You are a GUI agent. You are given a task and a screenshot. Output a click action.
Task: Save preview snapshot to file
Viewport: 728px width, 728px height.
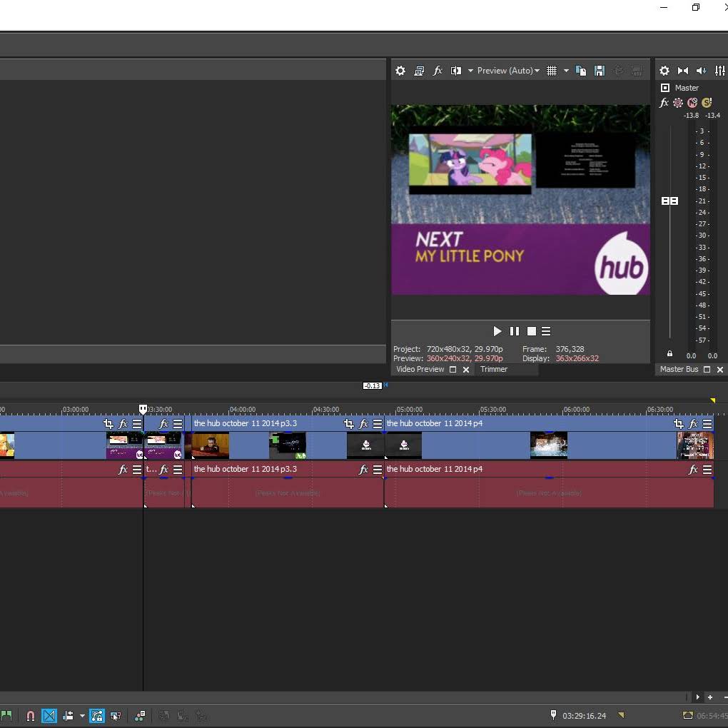[600, 71]
